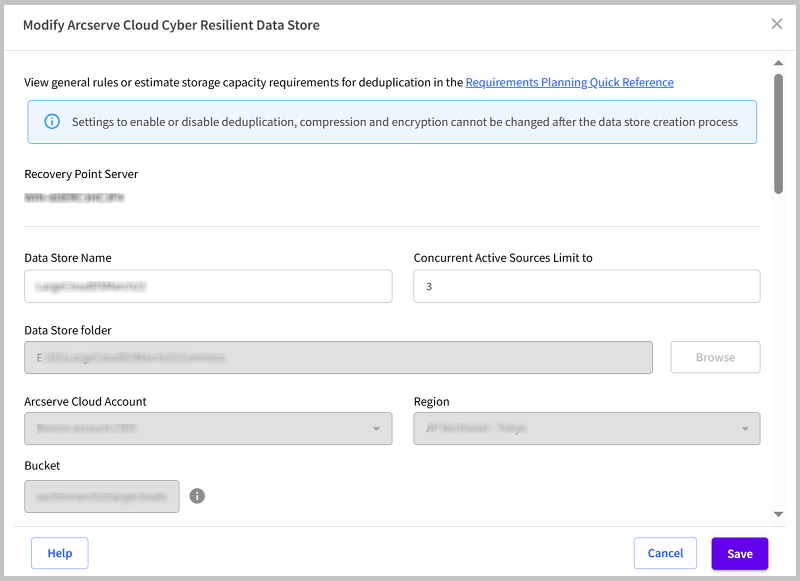Save the data store settings
The height and width of the screenshot is (581, 800).
(740, 553)
